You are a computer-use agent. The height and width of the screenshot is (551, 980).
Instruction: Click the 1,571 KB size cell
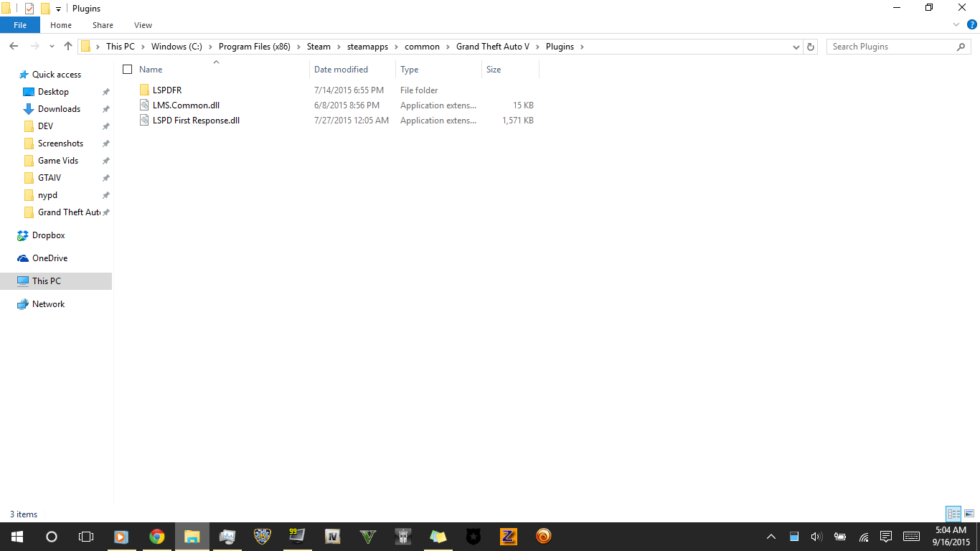(x=518, y=121)
